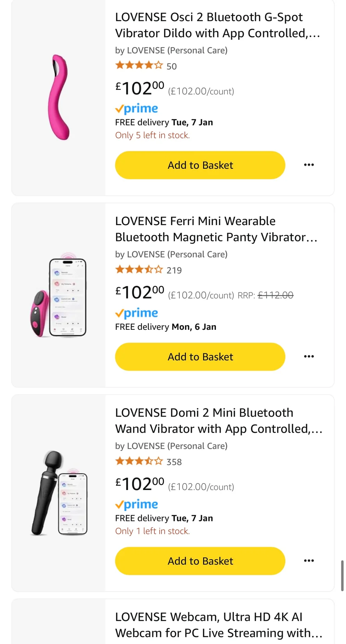The width and height of the screenshot is (346, 644).
Task: Open LOVENSE Webcam Ultra HD 4K title
Action: point(218,625)
